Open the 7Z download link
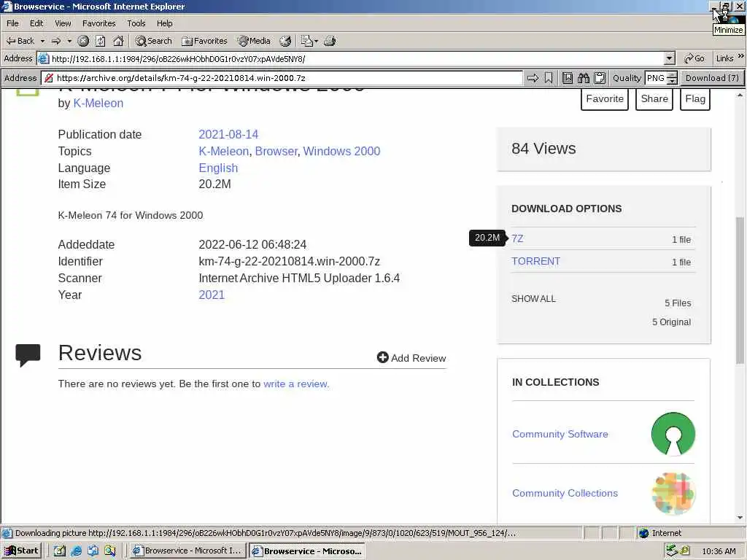Screen dimensions: 747x560 click(517, 238)
